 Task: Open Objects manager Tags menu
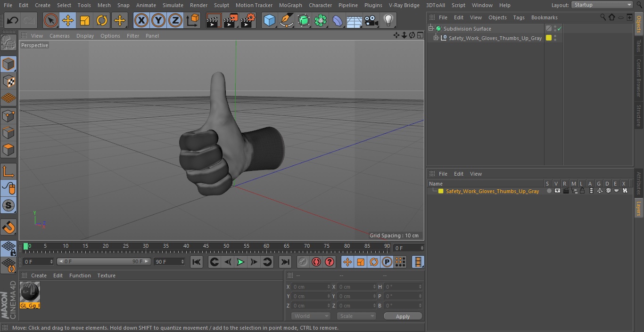point(519,17)
